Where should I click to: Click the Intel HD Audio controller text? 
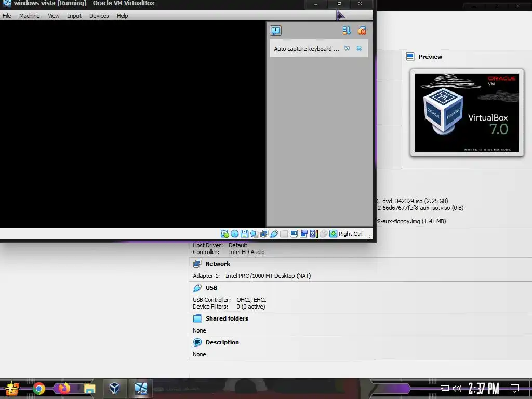(247, 252)
